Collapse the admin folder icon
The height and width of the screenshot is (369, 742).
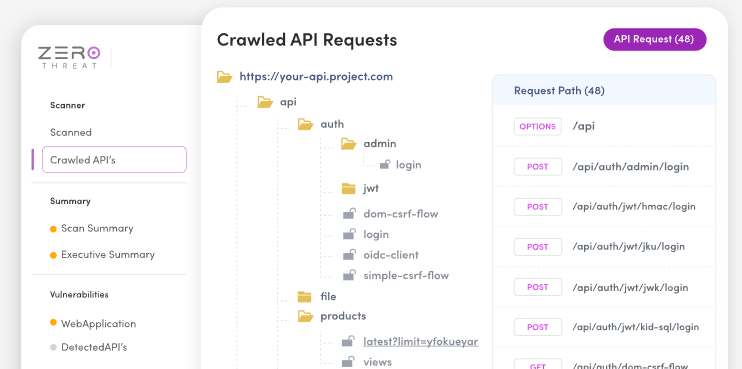point(348,144)
